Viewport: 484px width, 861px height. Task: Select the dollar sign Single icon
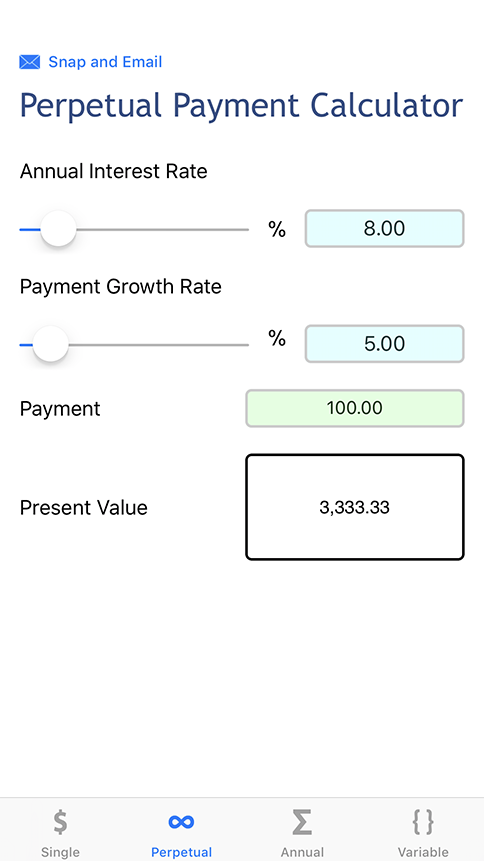tap(60, 822)
